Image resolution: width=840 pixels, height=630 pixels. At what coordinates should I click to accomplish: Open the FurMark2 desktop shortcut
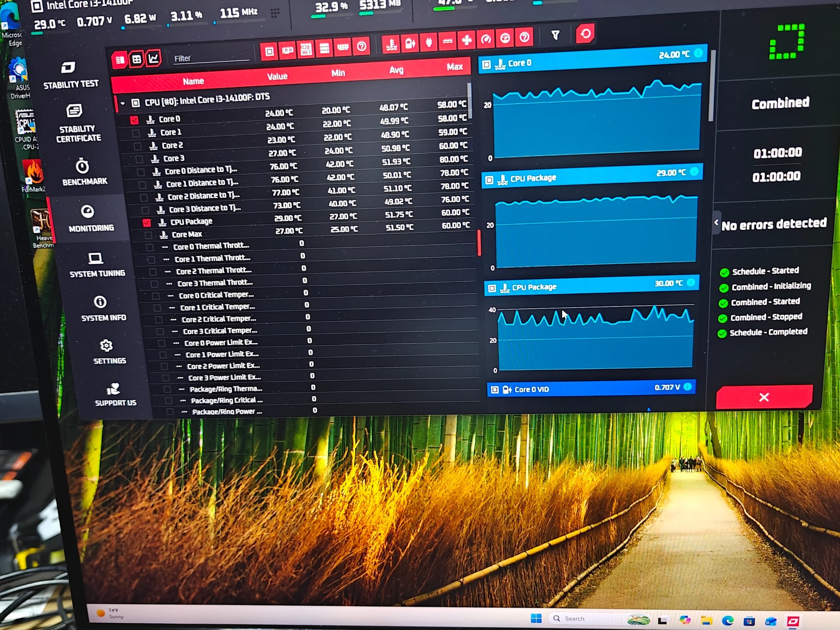click(34, 176)
